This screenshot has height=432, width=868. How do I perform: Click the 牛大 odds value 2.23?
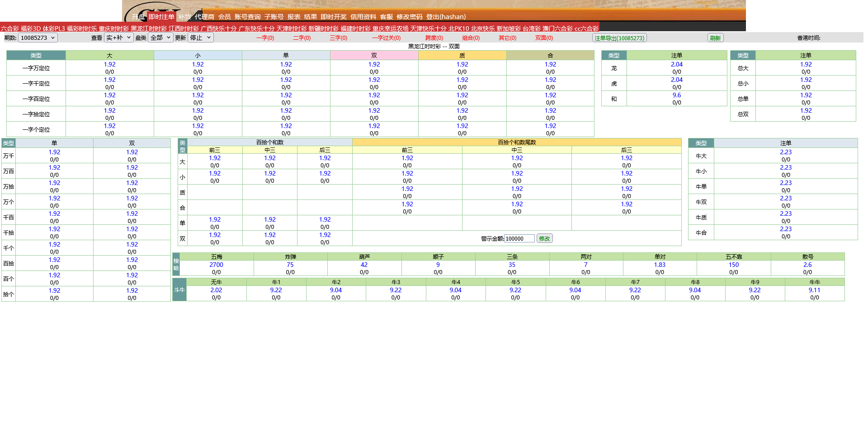point(786,152)
